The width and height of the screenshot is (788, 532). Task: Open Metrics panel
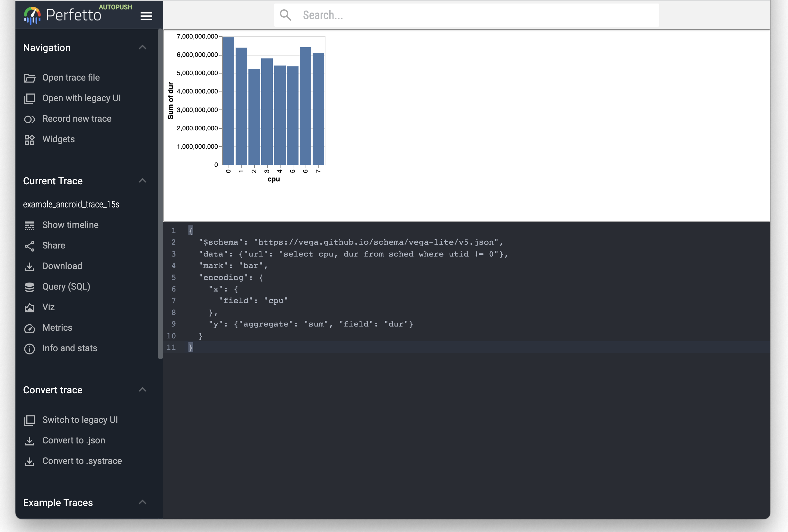57,327
